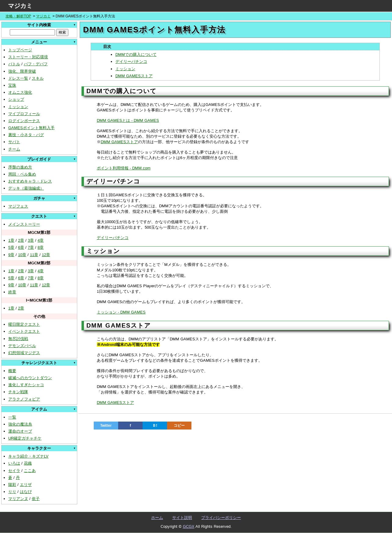This screenshot has width=392, height=533.
Task: Open 強化、限界突破 menu entry
Action: point(22,71)
